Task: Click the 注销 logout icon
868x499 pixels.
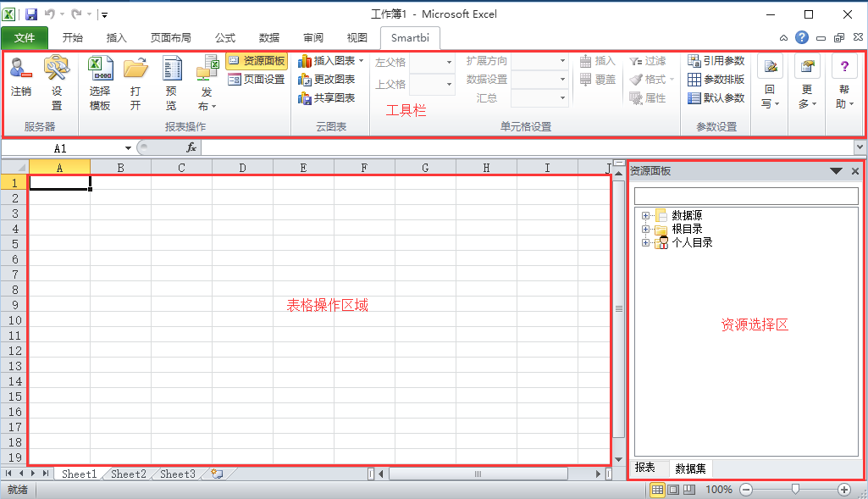Action: (x=21, y=69)
